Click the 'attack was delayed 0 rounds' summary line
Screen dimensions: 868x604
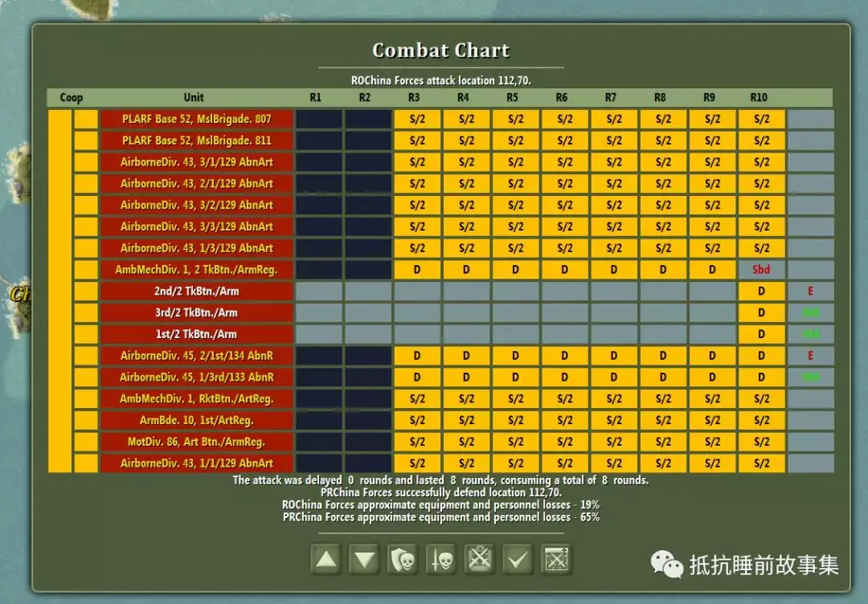(440, 480)
